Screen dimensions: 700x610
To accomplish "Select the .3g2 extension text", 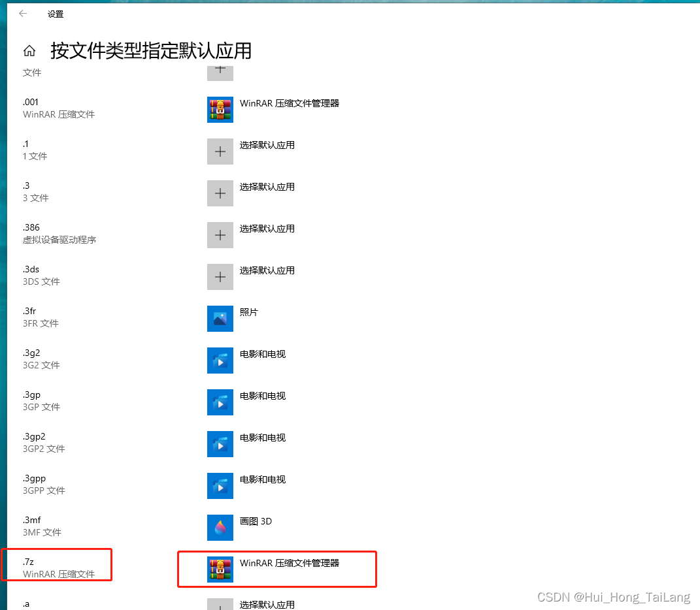I will pos(31,353).
